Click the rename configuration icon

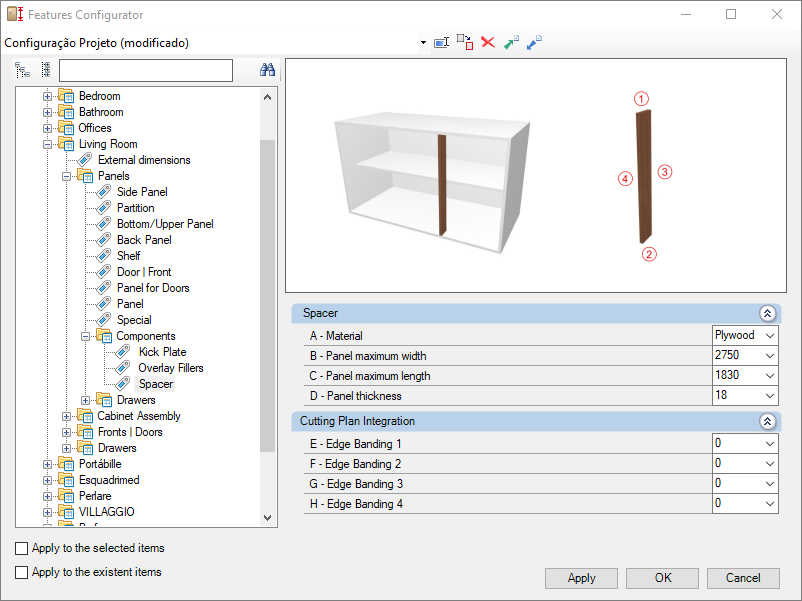[x=441, y=43]
